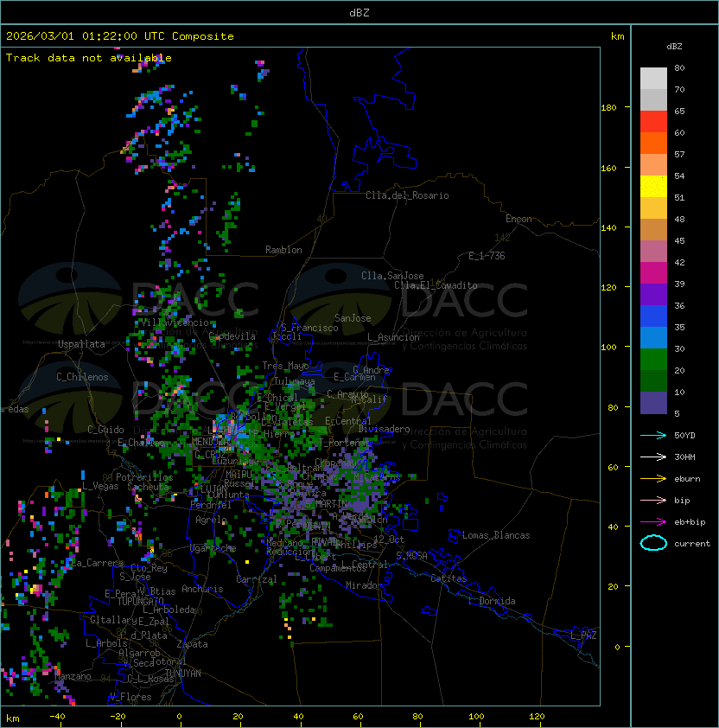
Task: Select the brown swatch in the dBZ scale
Action: pyautogui.click(x=653, y=230)
